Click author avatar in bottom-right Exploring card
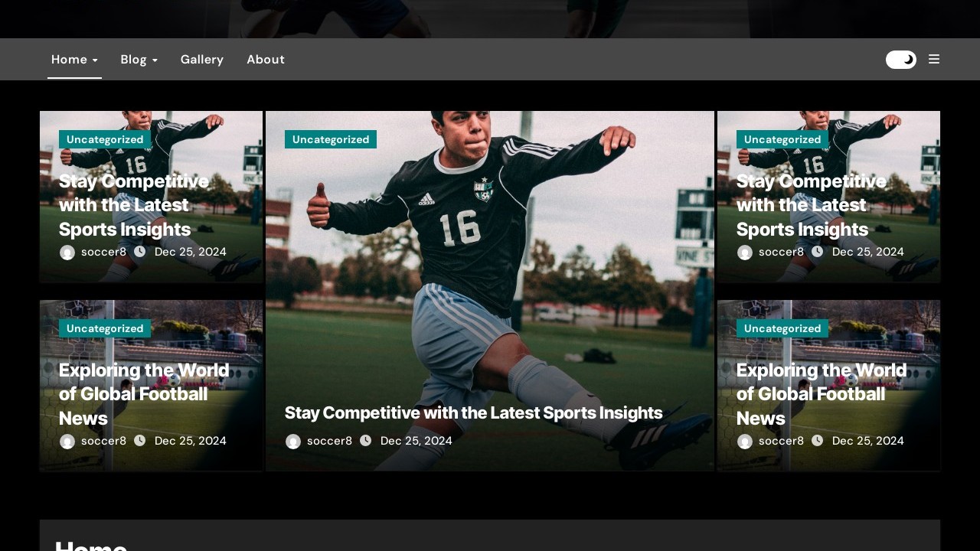This screenshot has width=980, height=551. (x=745, y=442)
